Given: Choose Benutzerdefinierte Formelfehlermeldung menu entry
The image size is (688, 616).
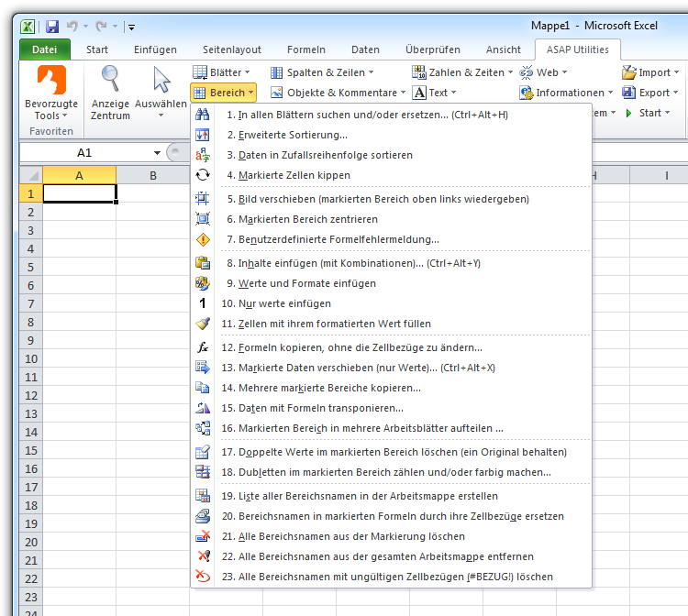Looking at the screenshot, I should click(392, 239).
